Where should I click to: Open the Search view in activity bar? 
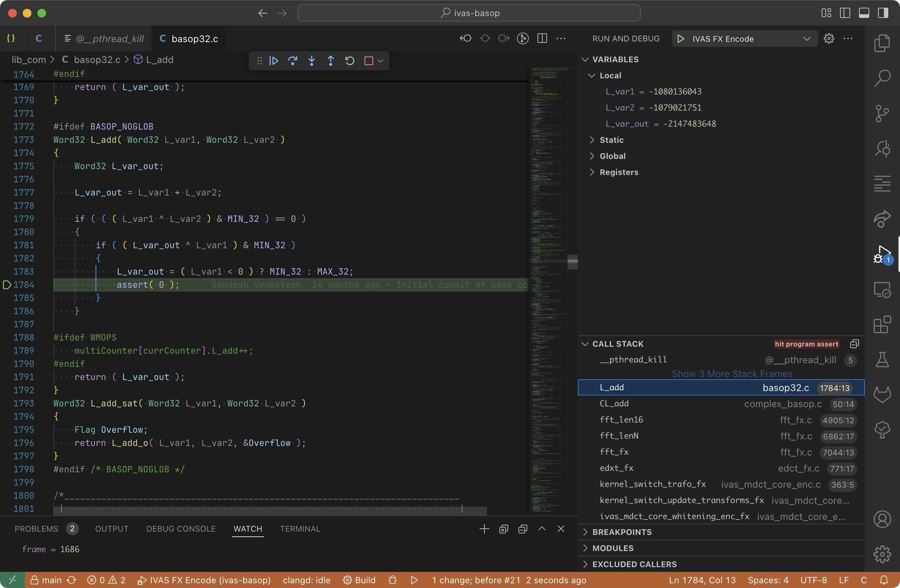tap(882, 78)
